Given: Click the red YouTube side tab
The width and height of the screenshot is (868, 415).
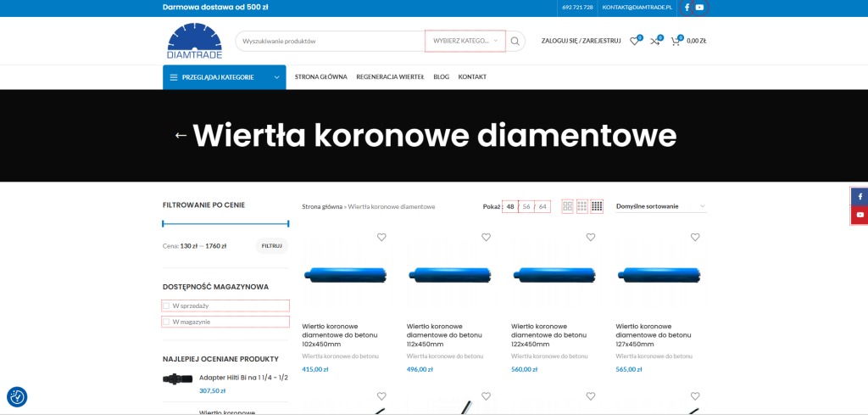Looking at the screenshot, I should click(x=860, y=215).
